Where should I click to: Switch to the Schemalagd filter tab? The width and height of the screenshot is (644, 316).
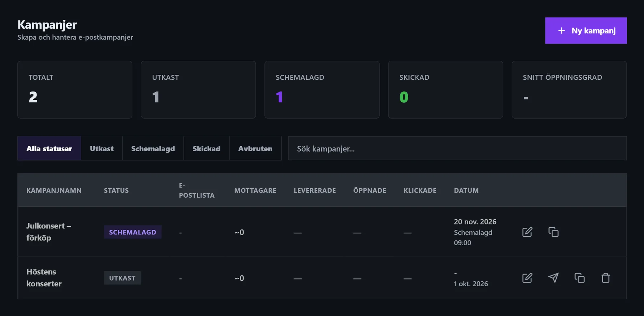tap(153, 148)
